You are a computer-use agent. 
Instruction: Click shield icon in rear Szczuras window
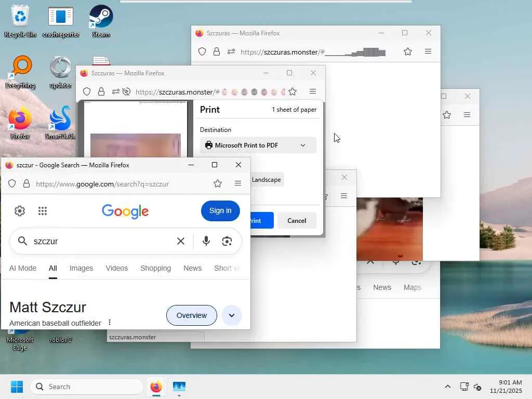coord(202,51)
